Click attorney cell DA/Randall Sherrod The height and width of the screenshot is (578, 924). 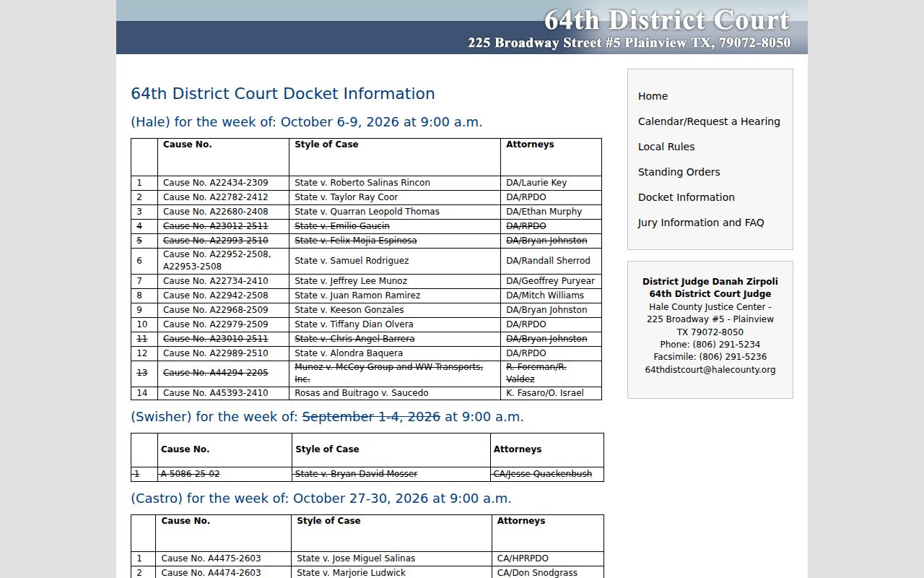(551, 261)
